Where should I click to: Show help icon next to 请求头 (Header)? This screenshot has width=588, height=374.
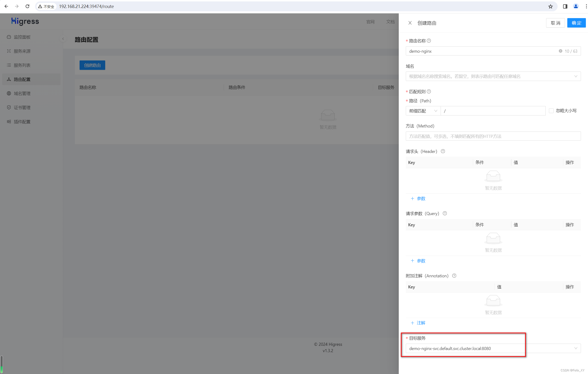[x=443, y=151]
